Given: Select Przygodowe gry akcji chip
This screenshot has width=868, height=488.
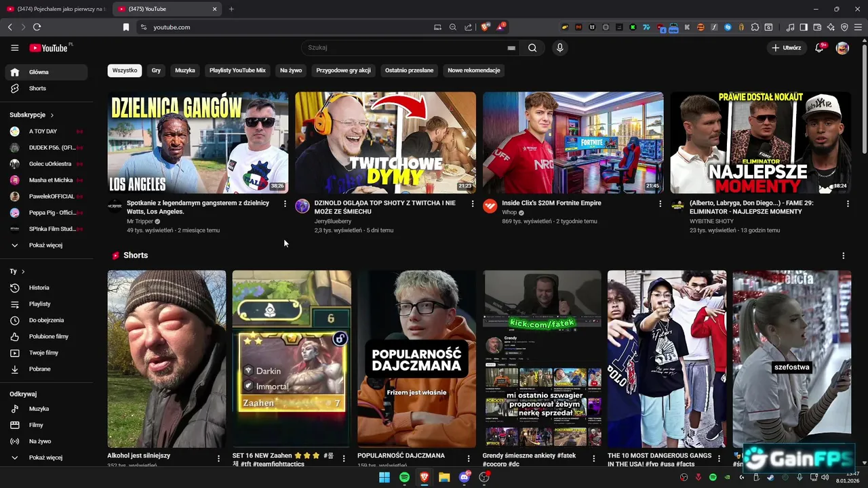Looking at the screenshot, I should click(x=343, y=70).
